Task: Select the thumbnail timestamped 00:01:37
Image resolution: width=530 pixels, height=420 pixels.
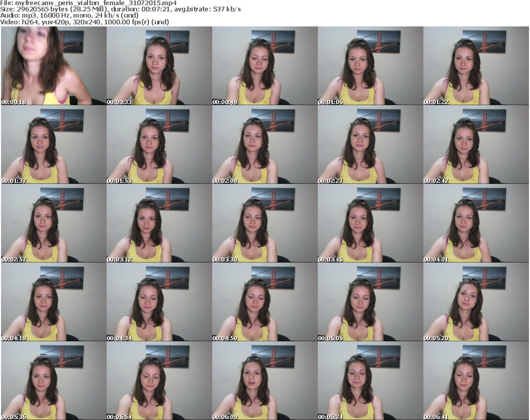Action: tap(54, 144)
